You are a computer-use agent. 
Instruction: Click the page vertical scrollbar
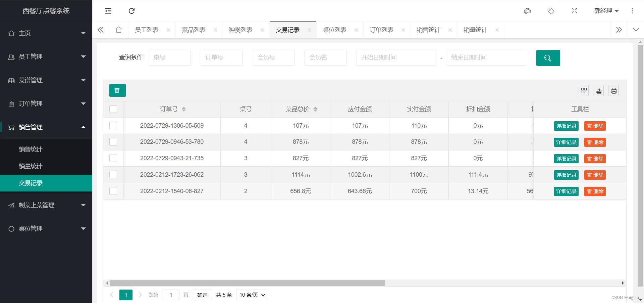(x=640, y=166)
